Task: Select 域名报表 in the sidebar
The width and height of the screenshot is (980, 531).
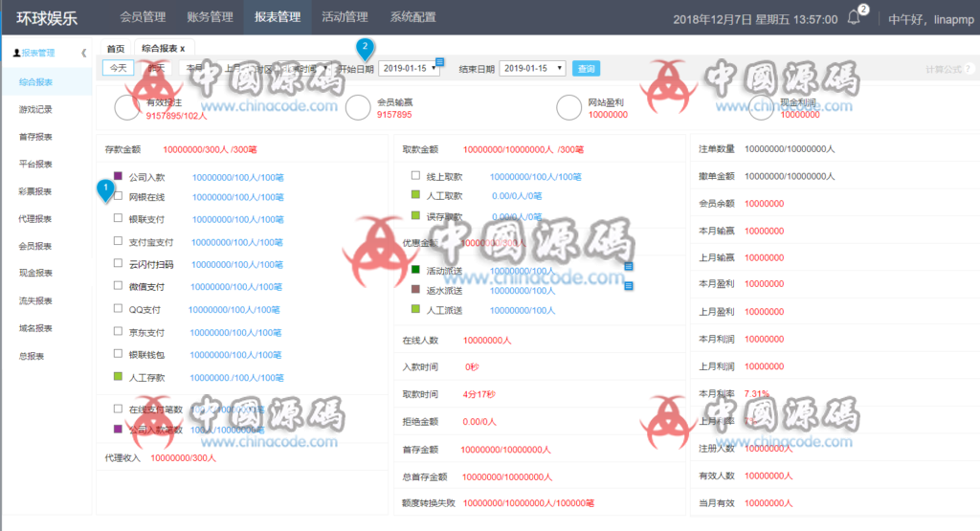Action: click(35, 328)
